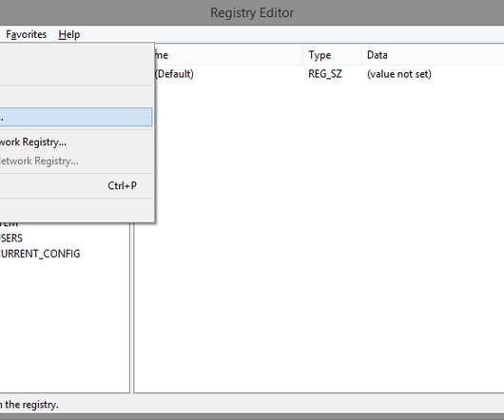Viewport: 504px width, 420px height.
Task: Choose the last menu row below Print
Action: tap(76, 210)
